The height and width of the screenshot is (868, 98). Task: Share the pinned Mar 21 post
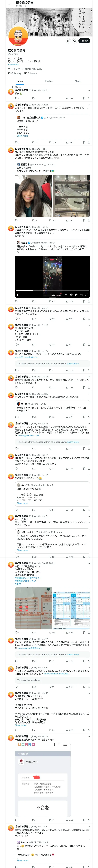tap(89, 98)
